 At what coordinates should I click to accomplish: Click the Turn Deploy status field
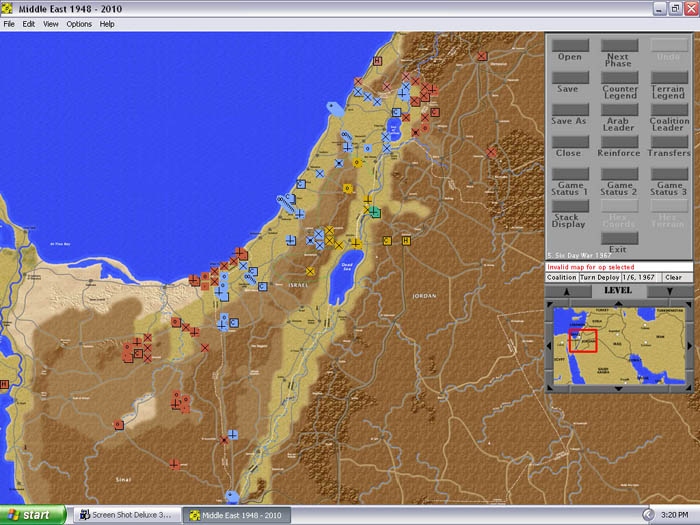tap(599, 277)
